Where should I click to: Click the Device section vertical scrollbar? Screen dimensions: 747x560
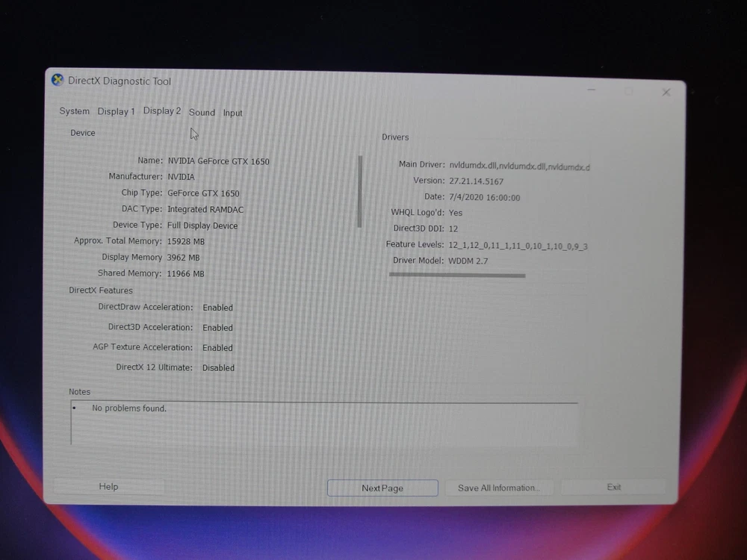coord(360,191)
